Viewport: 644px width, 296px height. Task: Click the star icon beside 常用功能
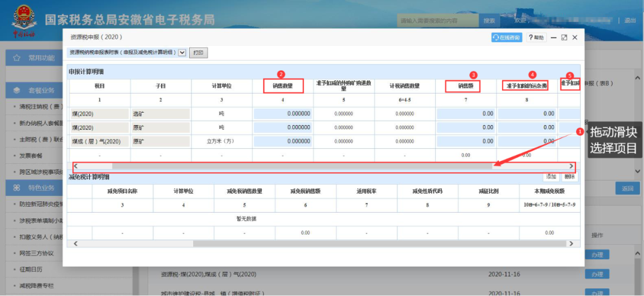[x=17, y=58]
